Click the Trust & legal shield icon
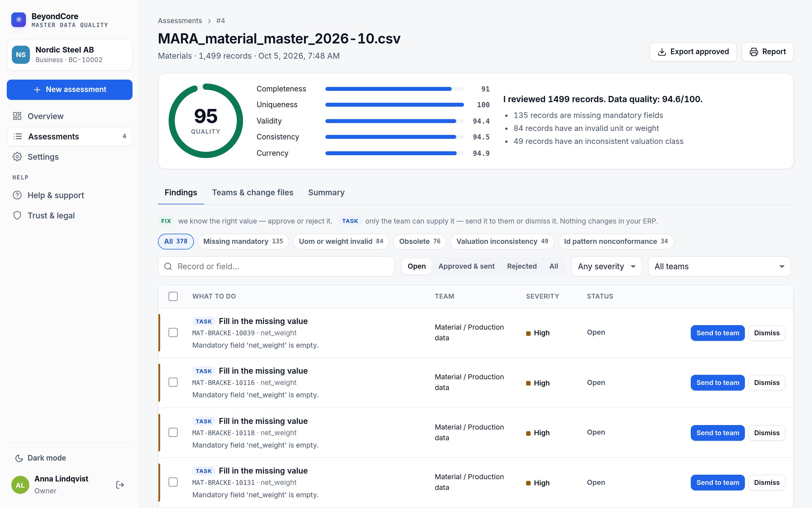 [17, 215]
